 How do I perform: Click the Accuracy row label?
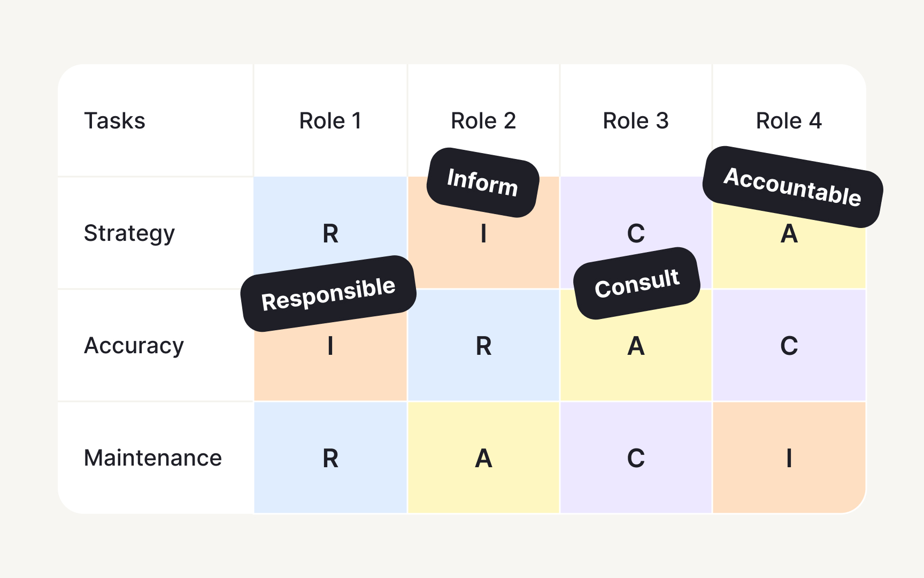click(x=134, y=346)
